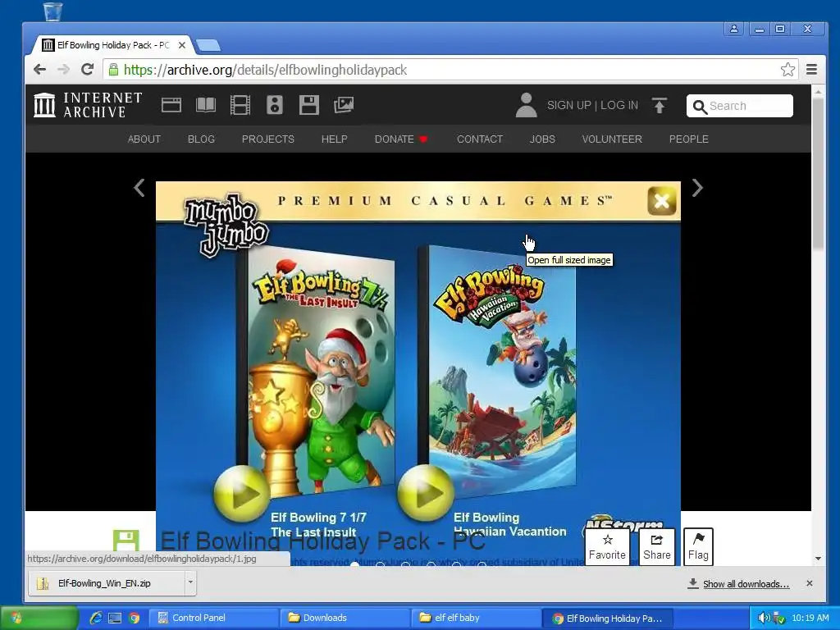Bookmark page with star icon
The width and height of the screenshot is (840, 630).
pyautogui.click(x=787, y=70)
